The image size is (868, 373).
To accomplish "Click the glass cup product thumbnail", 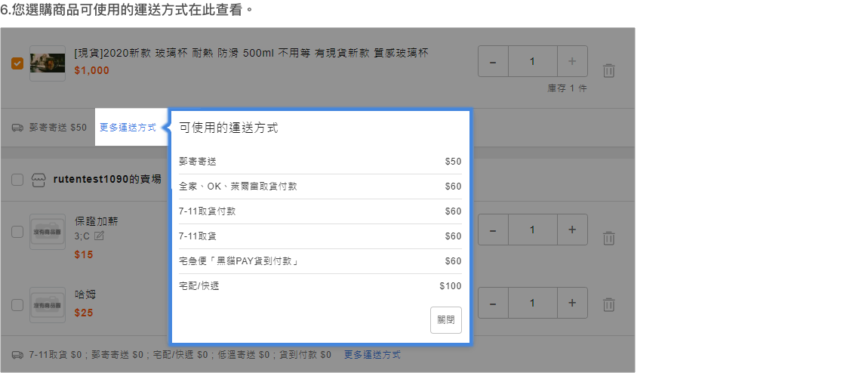I will 47,63.
